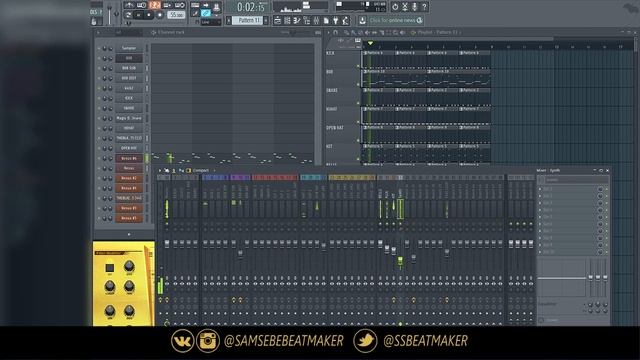Click the first view shortcut icon left of grid icon
The height and width of the screenshot is (360, 640).
pos(278,20)
